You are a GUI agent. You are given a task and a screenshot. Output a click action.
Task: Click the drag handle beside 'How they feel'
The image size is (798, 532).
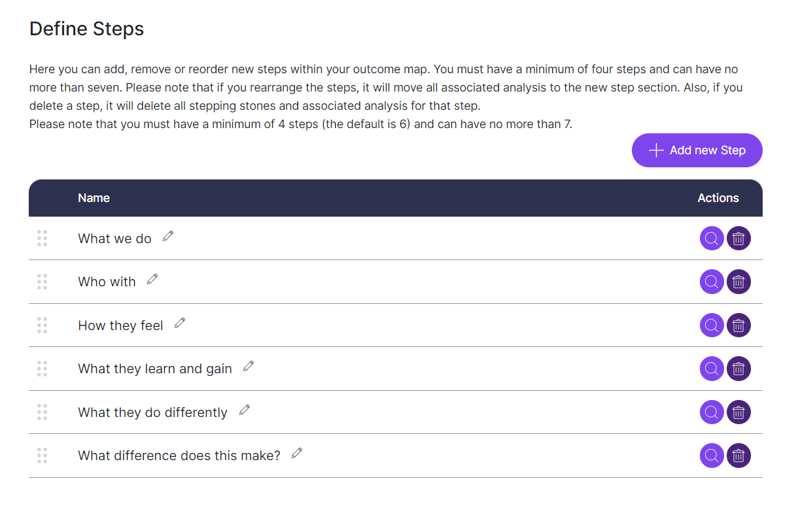coord(43,325)
